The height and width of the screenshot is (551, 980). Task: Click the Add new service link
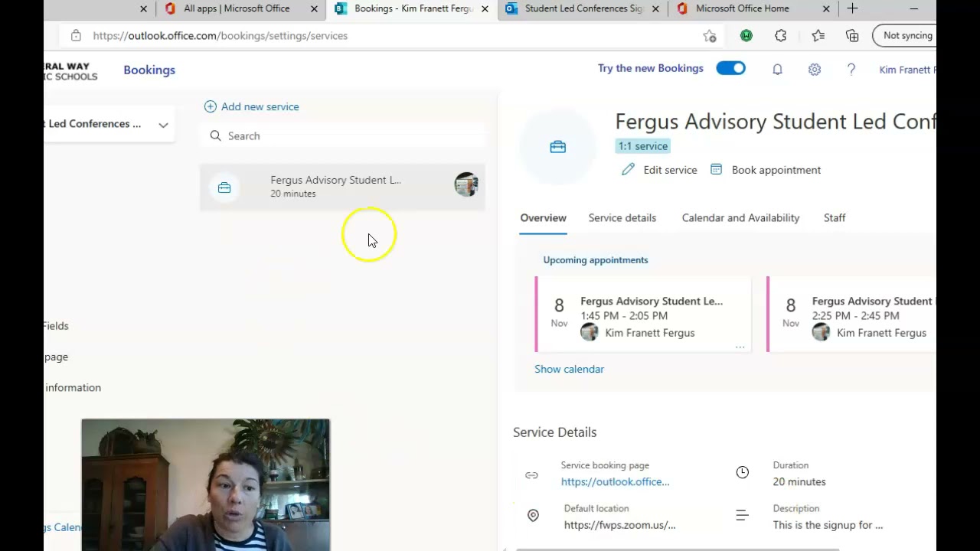click(260, 106)
